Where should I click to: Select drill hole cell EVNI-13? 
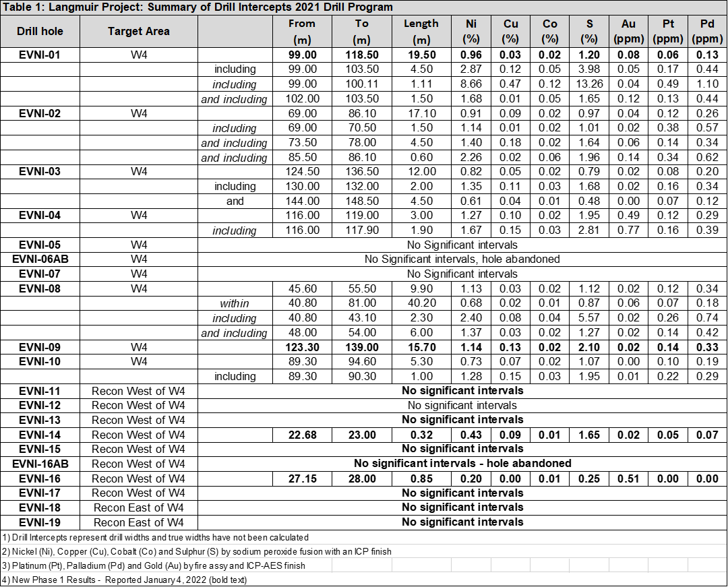(40, 420)
